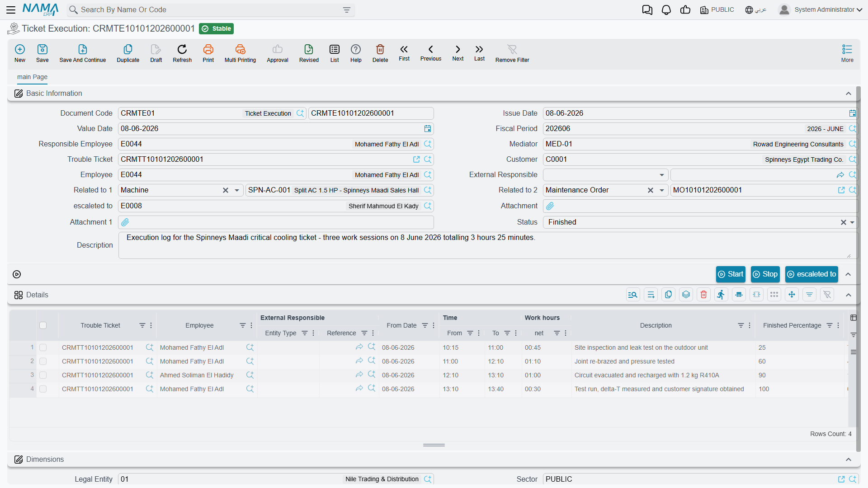
Task: Open Issue Date calendar picker
Action: pos(853,113)
